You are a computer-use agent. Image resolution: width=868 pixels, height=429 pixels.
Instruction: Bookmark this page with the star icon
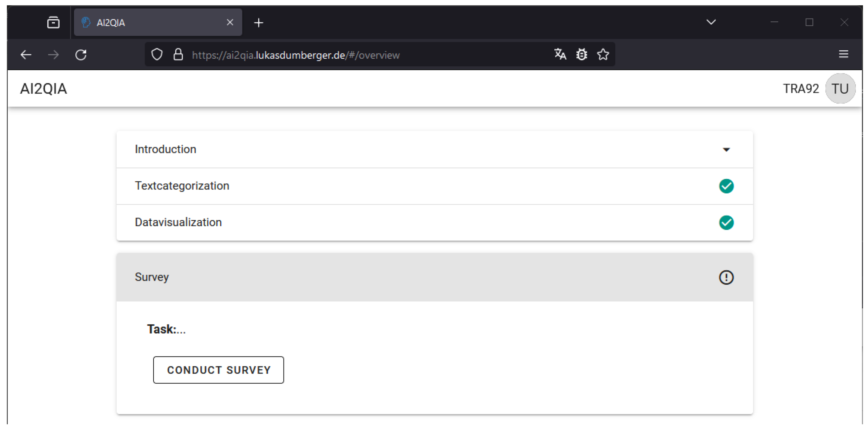coord(603,54)
